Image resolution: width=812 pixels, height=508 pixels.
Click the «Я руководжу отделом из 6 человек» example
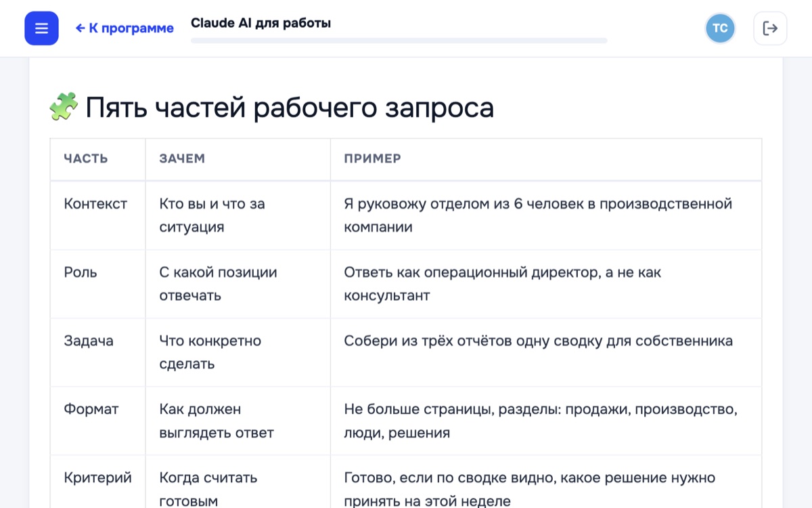pyautogui.click(x=546, y=215)
